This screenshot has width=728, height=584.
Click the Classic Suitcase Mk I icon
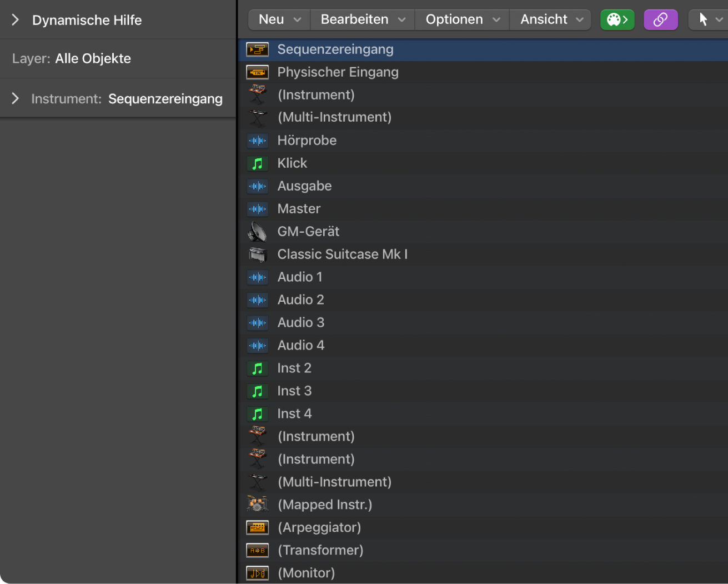pyautogui.click(x=257, y=254)
